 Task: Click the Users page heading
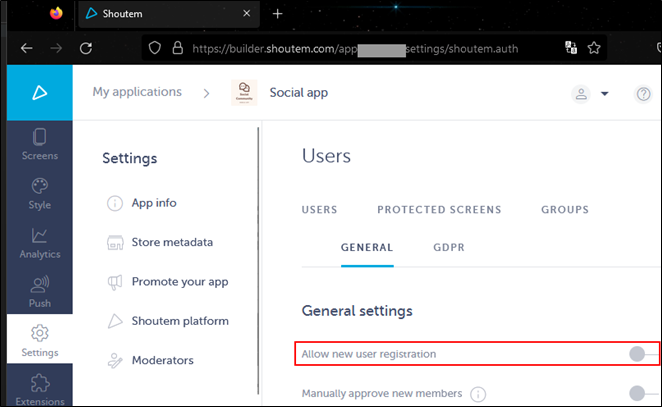click(326, 156)
